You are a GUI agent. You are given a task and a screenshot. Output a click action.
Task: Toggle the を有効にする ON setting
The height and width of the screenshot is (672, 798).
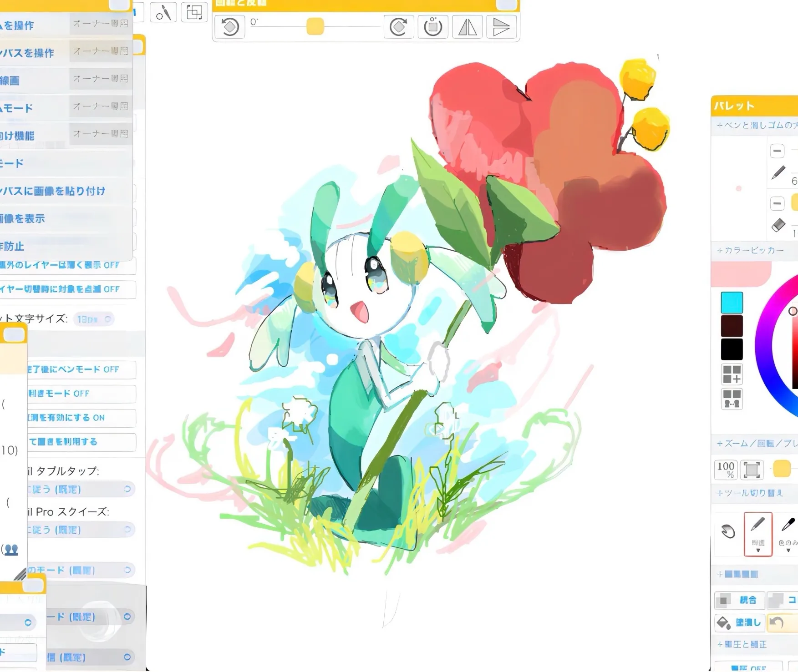click(x=81, y=418)
